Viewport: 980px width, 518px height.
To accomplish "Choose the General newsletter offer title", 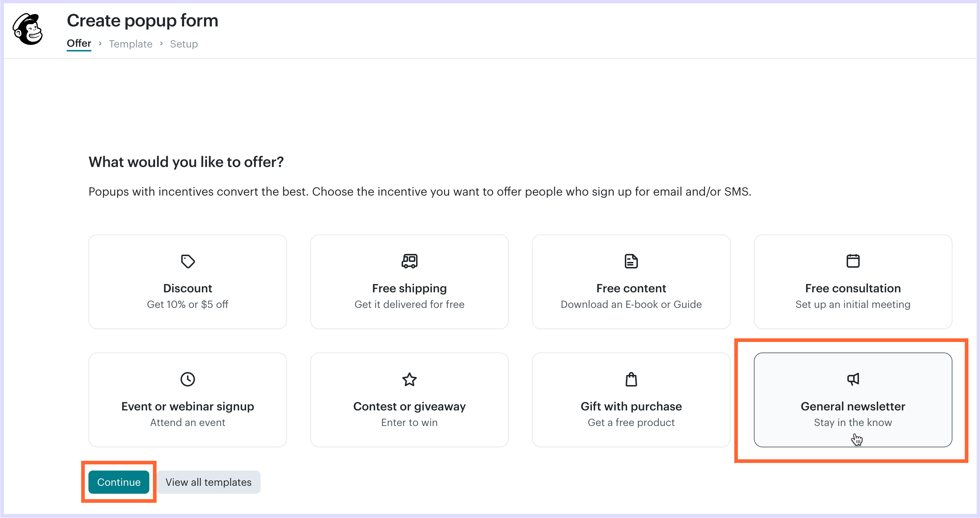I will point(852,406).
